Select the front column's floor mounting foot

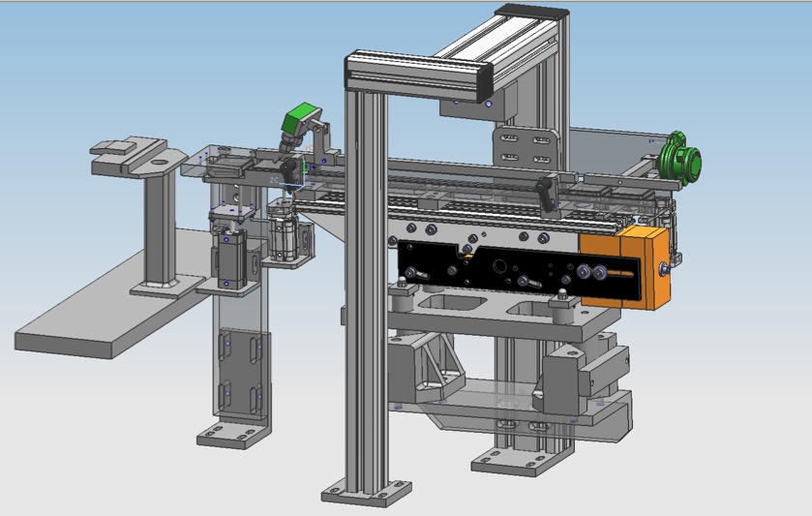[x=367, y=492]
